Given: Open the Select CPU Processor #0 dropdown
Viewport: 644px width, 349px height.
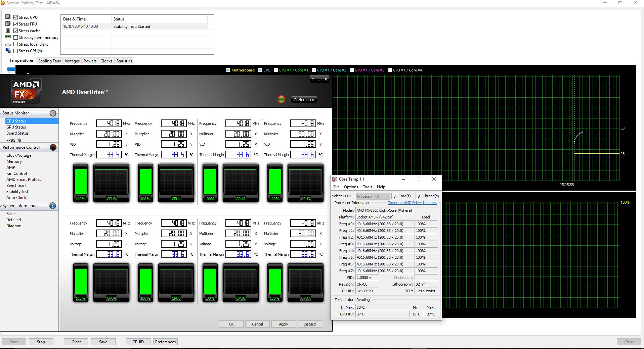Looking at the screenshot, I should [373, 196].
